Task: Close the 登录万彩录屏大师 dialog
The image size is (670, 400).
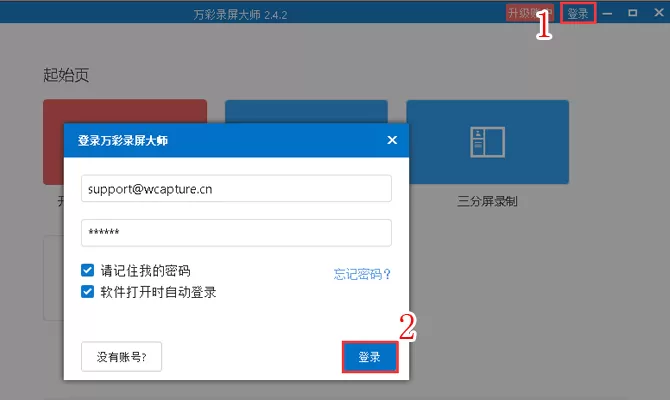Action: [392, 140]
